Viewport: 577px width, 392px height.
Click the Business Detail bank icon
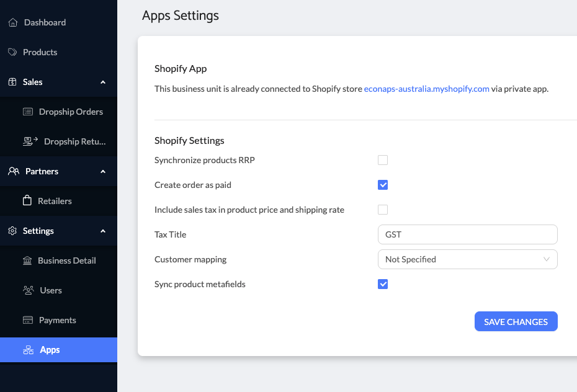click(27, 261)
